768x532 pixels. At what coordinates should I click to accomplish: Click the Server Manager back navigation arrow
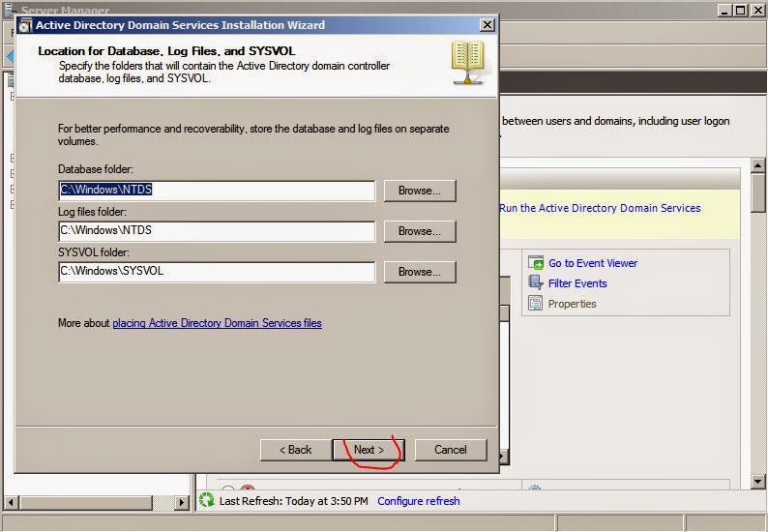point(10,56)
